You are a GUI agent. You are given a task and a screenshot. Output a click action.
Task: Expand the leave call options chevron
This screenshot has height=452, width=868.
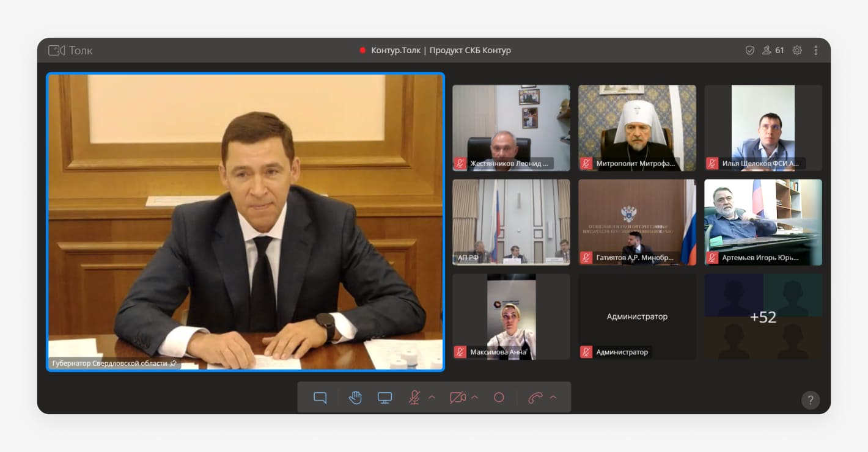[x=553, y=398]
